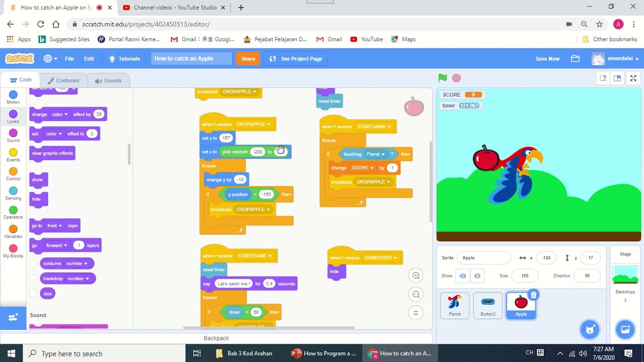The image size is (644, 362).
Task: Switch to the Sounds tab
Action: point(108,80)
